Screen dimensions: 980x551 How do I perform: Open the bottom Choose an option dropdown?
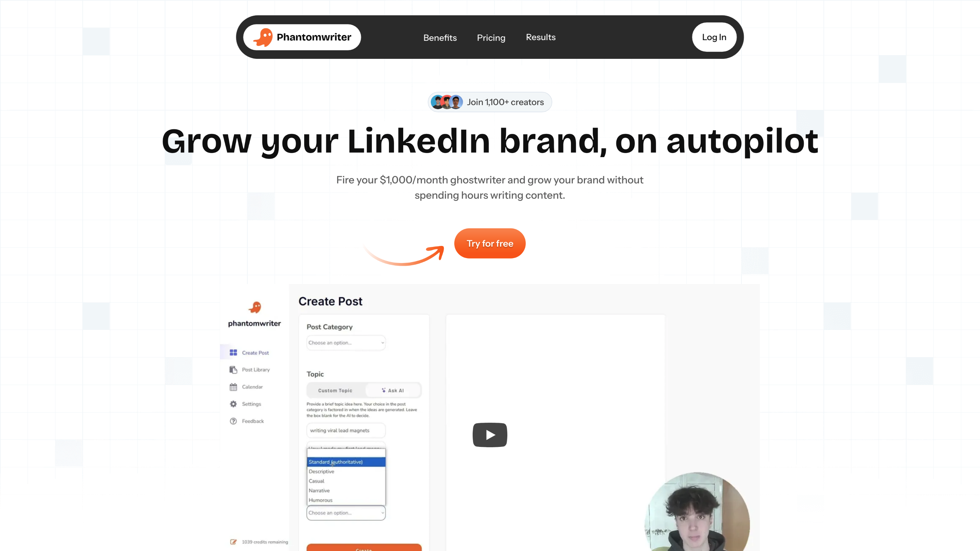pos(346,513)
